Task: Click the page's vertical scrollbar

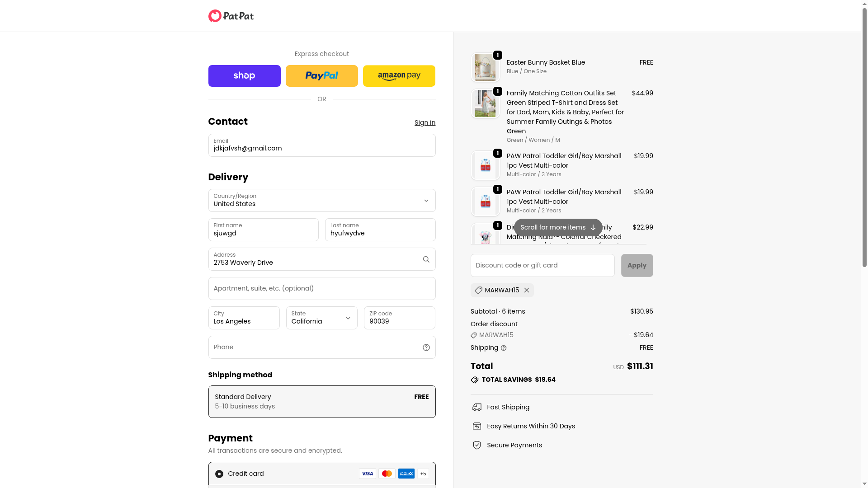Action: 864,136
